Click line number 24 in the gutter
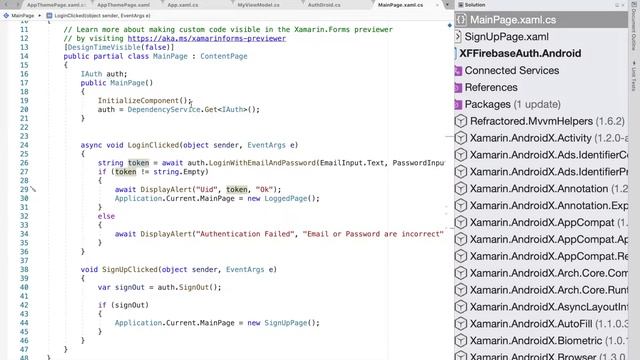This screenshot has height=360, width=640. click(24, 145)
